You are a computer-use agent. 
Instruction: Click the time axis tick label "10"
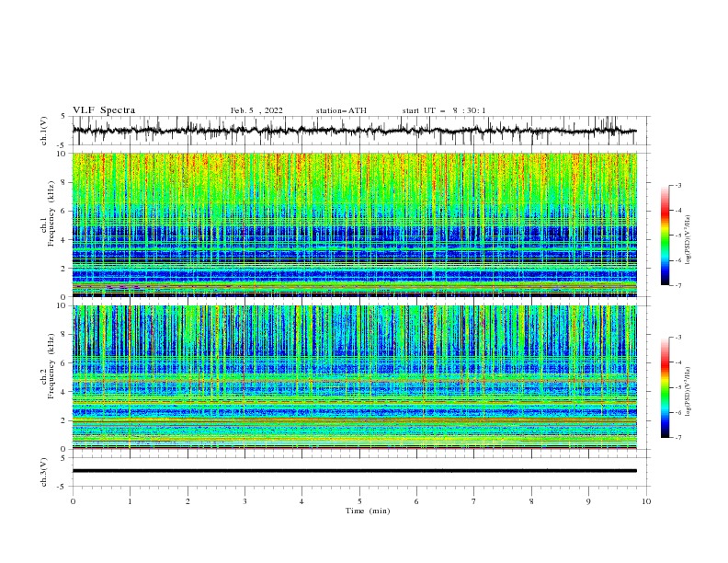(x=646, y=501)
